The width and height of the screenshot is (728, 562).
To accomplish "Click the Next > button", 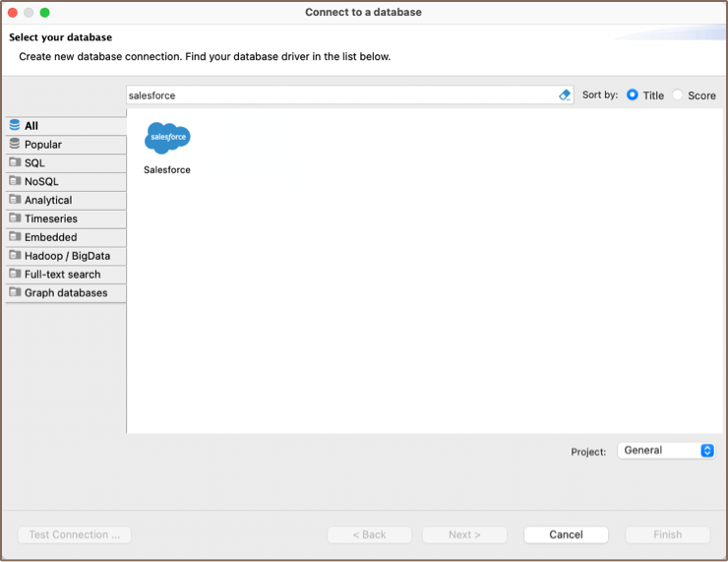I will 464,534.
